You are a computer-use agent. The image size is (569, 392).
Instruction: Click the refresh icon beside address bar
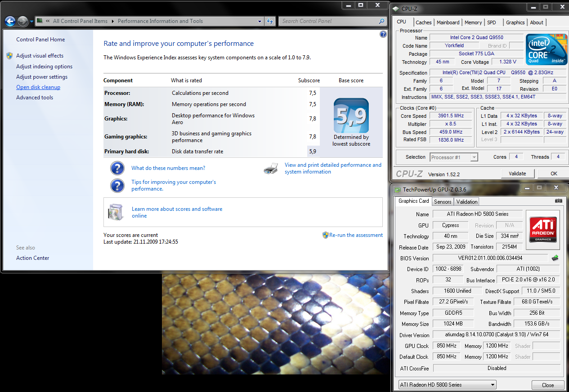pyautogui.click(x=270, y=21)
